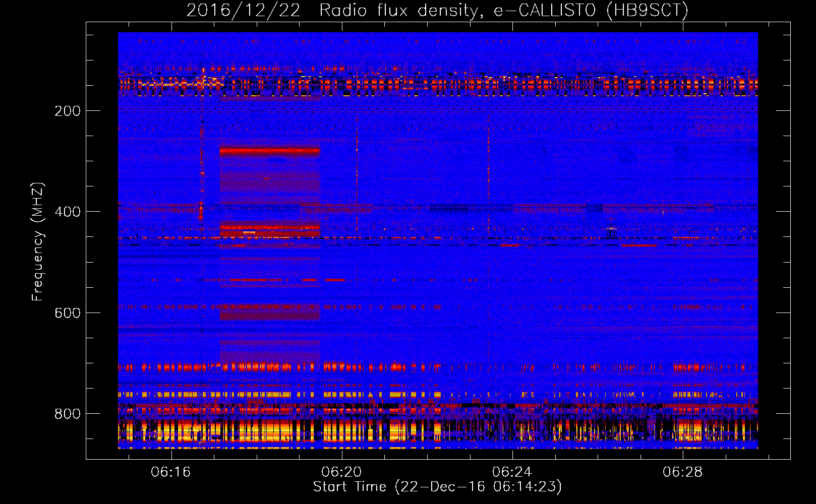Click the red emission band near 430 MHz
The image size is (816, 504).
270,229
